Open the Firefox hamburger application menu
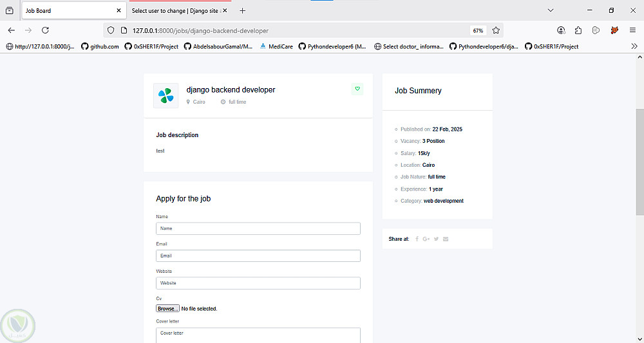Screen dimensions: 644x343 [x=633, y=30]
